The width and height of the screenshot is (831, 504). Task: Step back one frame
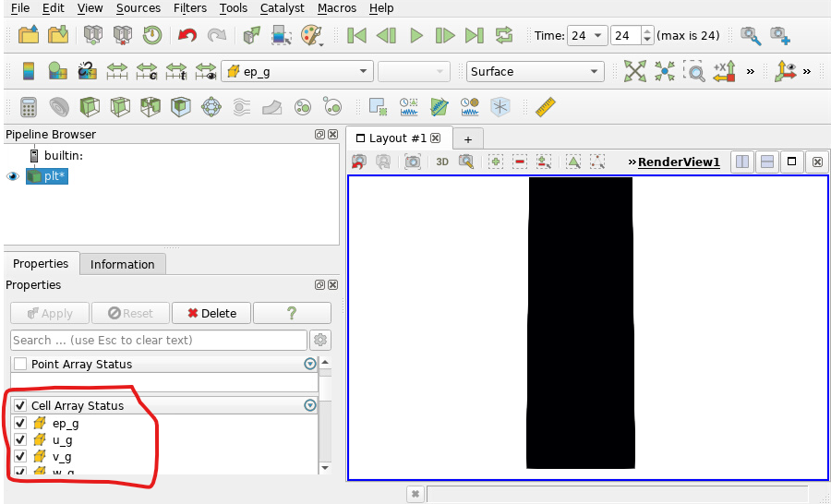click(x=386, y=35)
